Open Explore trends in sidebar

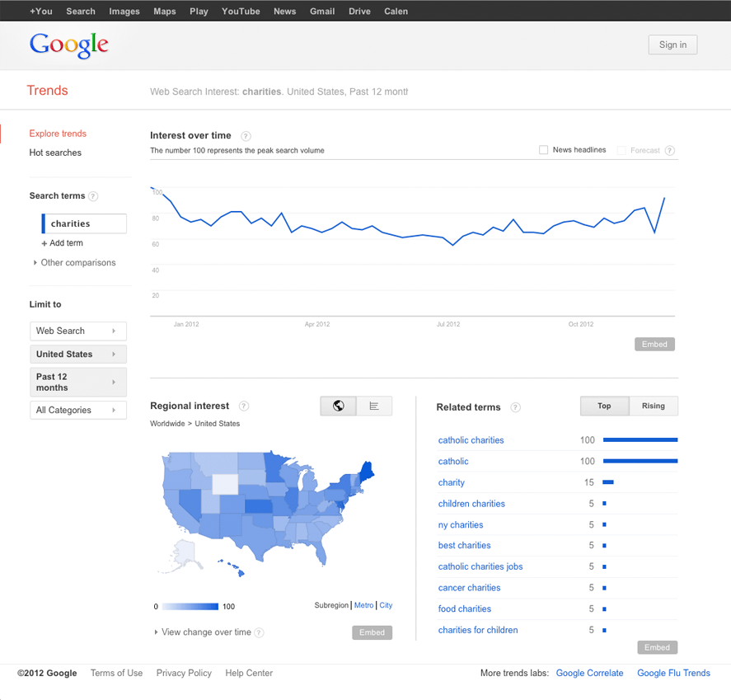(x=58, y=134)
